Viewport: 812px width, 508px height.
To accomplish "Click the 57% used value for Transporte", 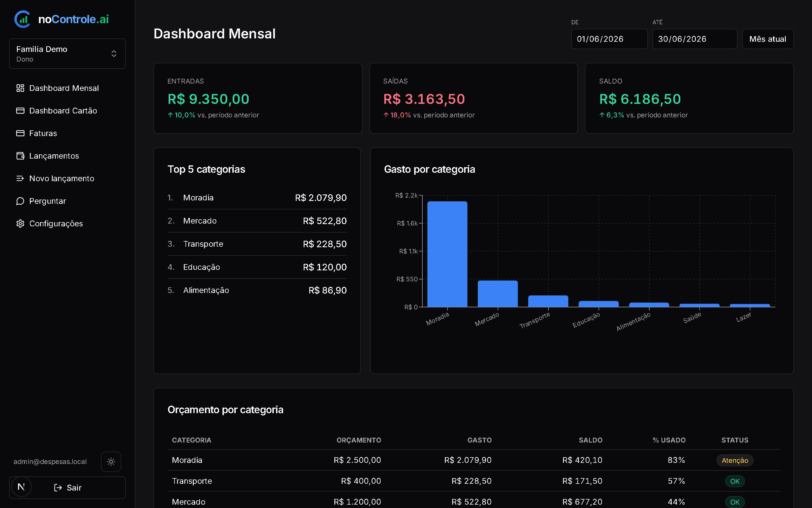I will 676,481.
